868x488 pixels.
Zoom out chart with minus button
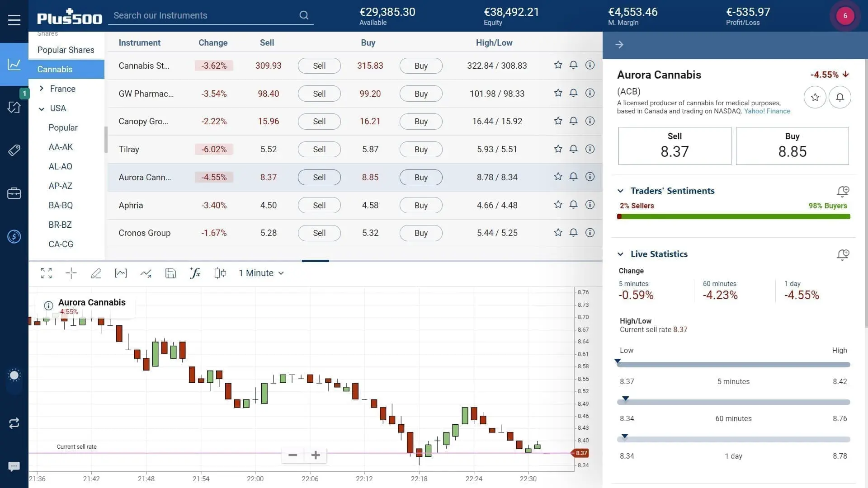point(292,455)
